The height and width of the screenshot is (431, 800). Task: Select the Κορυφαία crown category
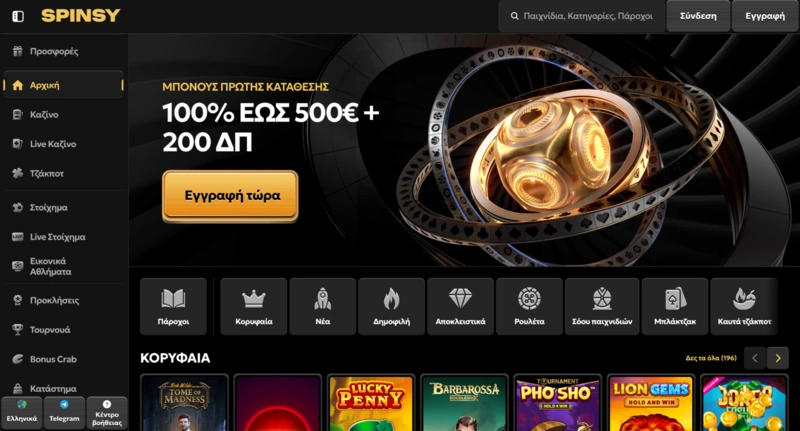[254, 306]
